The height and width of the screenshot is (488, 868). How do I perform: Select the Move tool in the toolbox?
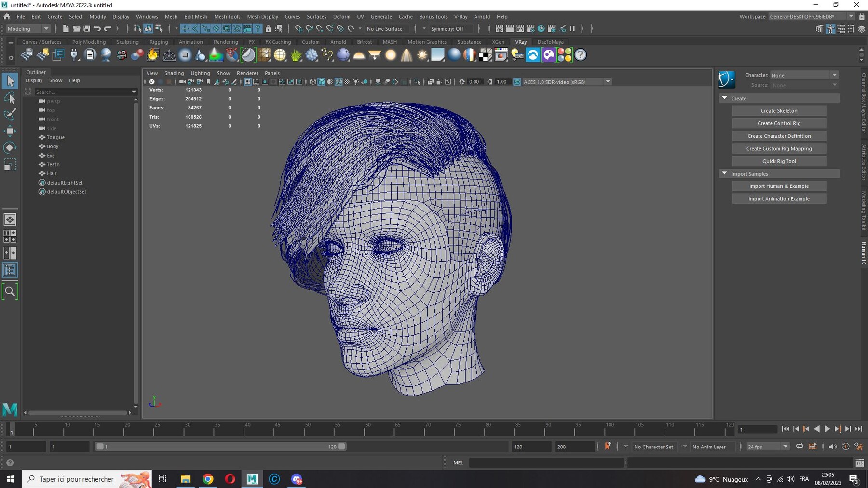point(10,131)
